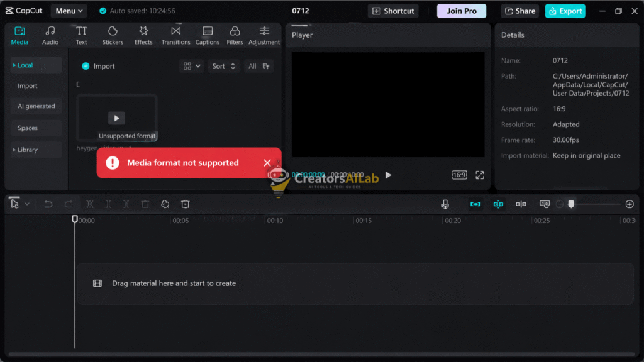644x362 pixels.
Task: Select Spaces in sidebar
Action: [x=36, y=128]
